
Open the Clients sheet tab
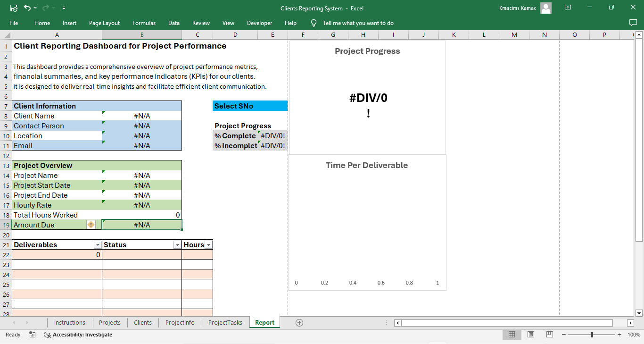pyautogui.click(x=142, y=322)
